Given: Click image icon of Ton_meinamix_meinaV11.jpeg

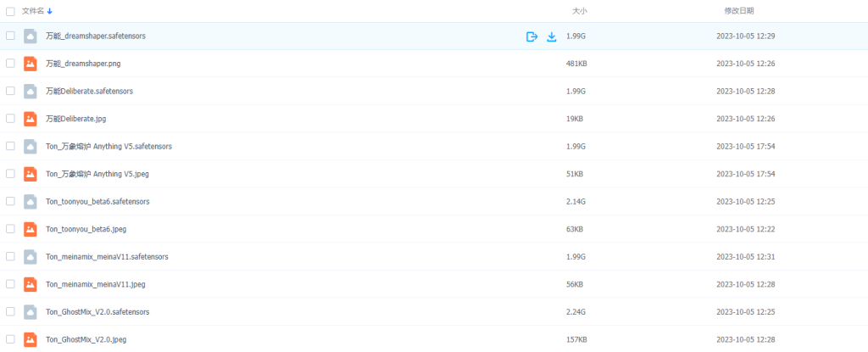Looking at the screenshot, I should tap(31, 284).
